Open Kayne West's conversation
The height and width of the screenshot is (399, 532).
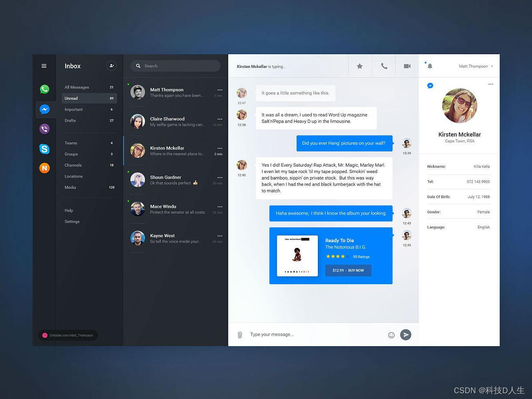coord(176,239)
